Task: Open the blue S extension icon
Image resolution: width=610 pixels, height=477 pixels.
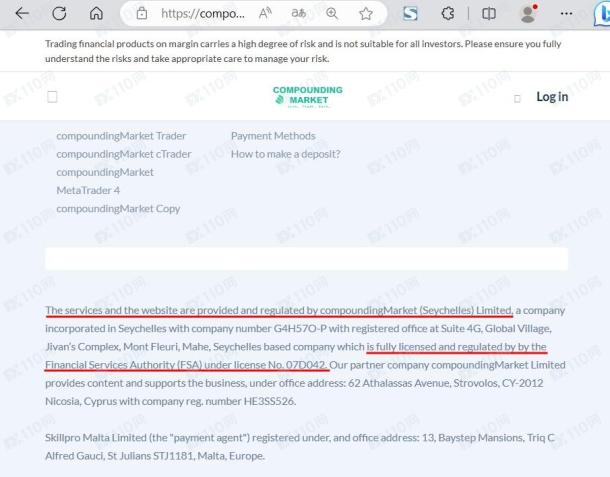Action: pos(410,14)
